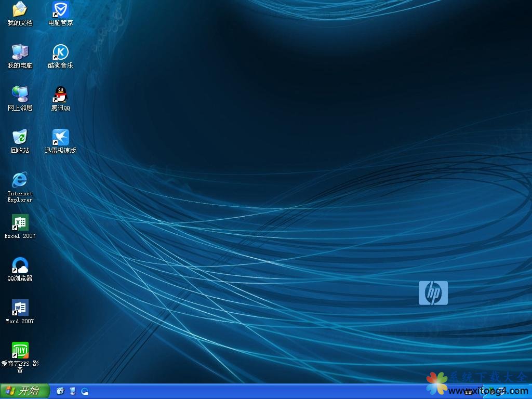Launch 电脑管家 from the desktop
532x399 pixels.
click(x=61, y=9)
